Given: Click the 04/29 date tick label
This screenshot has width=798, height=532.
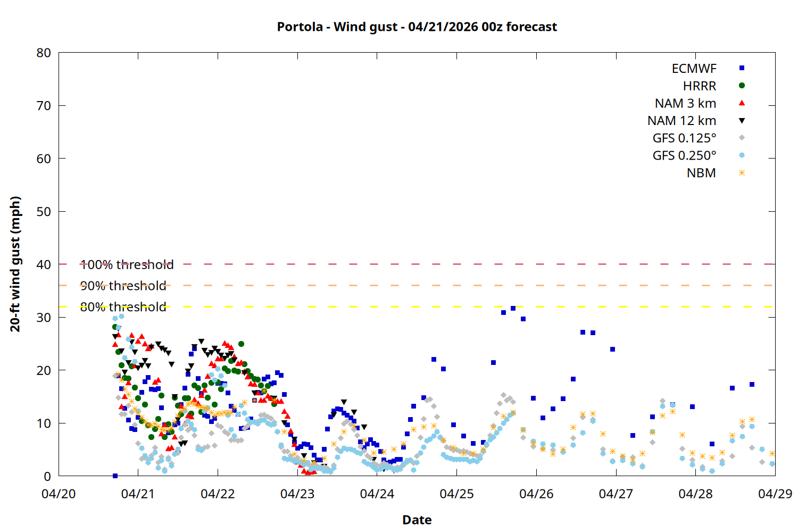Looking at the screenshot, I should [775, 494].
